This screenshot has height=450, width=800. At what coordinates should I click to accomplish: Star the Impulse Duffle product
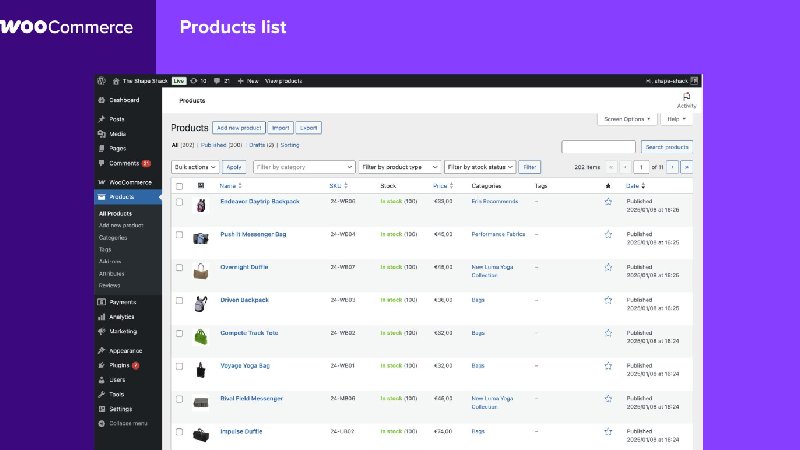click(x=608, y=432)
